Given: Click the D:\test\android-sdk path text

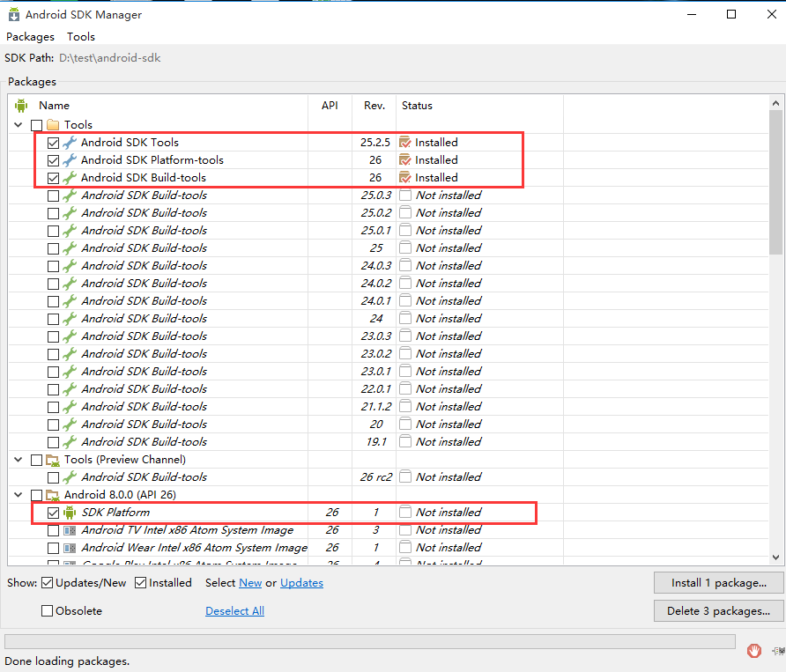Looking at the screenshot, I should click(110, 58).
